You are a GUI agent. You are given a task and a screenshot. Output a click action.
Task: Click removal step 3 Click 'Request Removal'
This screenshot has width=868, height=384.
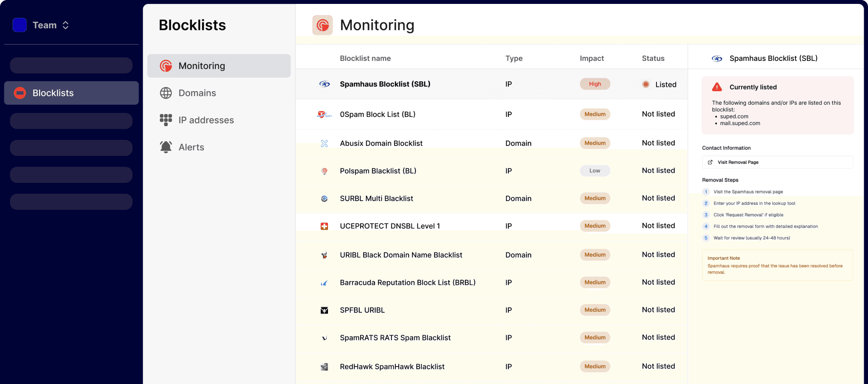[x=748, y=215]
